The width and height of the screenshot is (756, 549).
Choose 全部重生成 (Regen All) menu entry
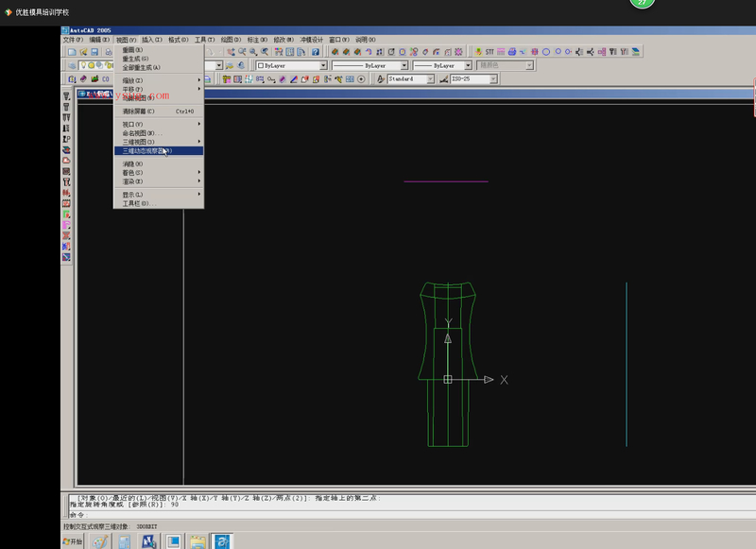(159, 67)
